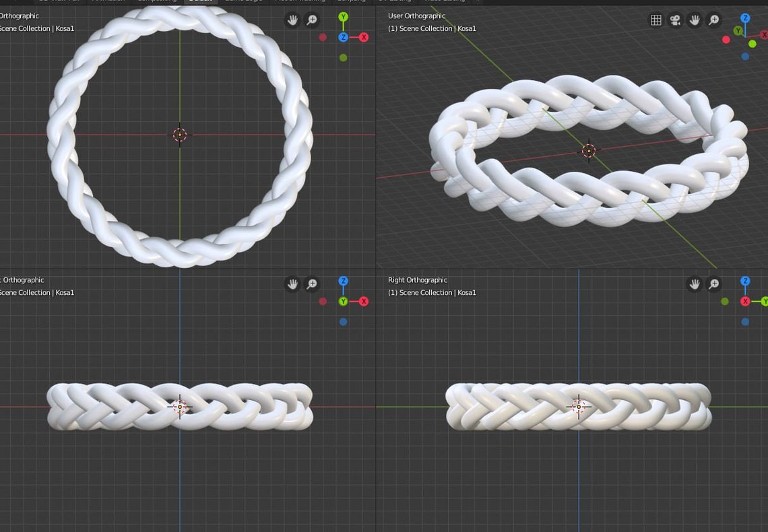Click the grid/perspective toggle icon in User view

pyautogui.click(x=655, y=20)
